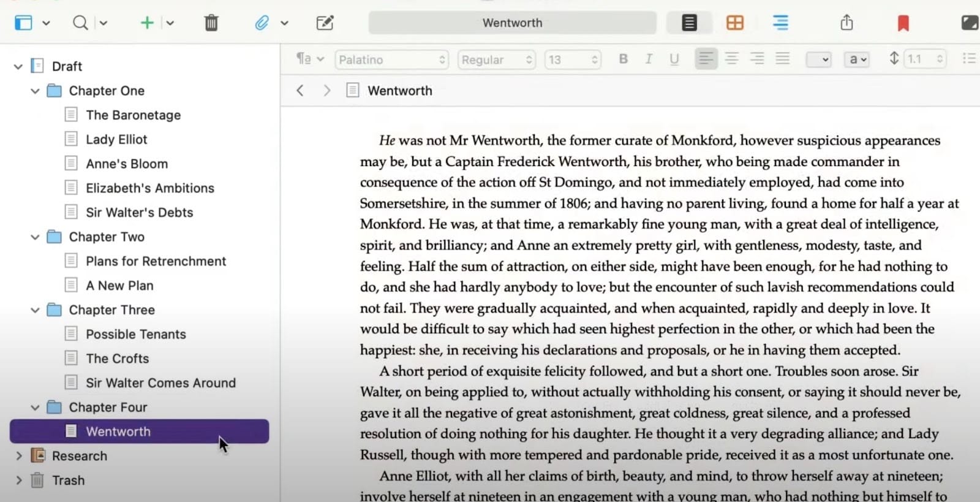Open the add-item dropdown arrow beside plus
This screenshot has width=980, height=502.
point(170,23)
